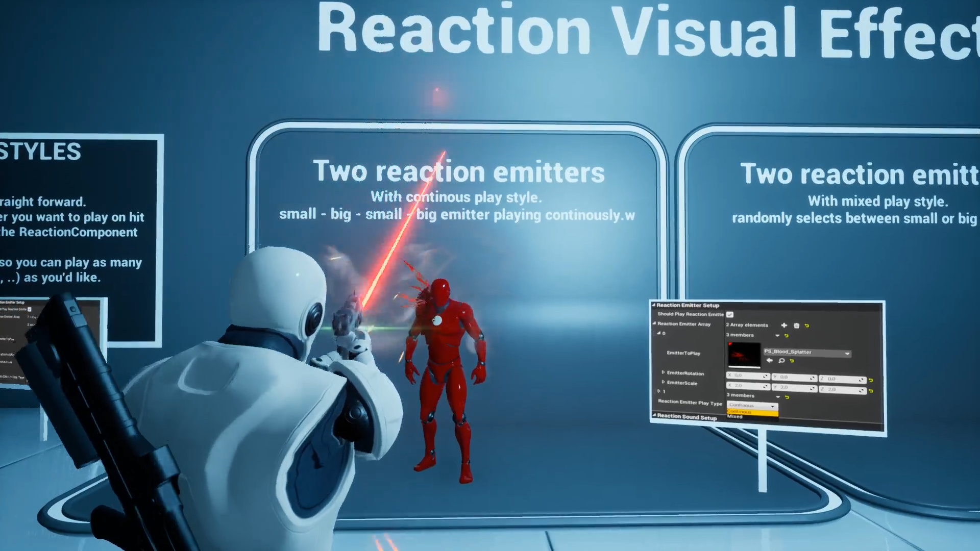The image size is (980, 551).
Task: Browse to the asset with the magnifier icon
Action: coord(781,361)
